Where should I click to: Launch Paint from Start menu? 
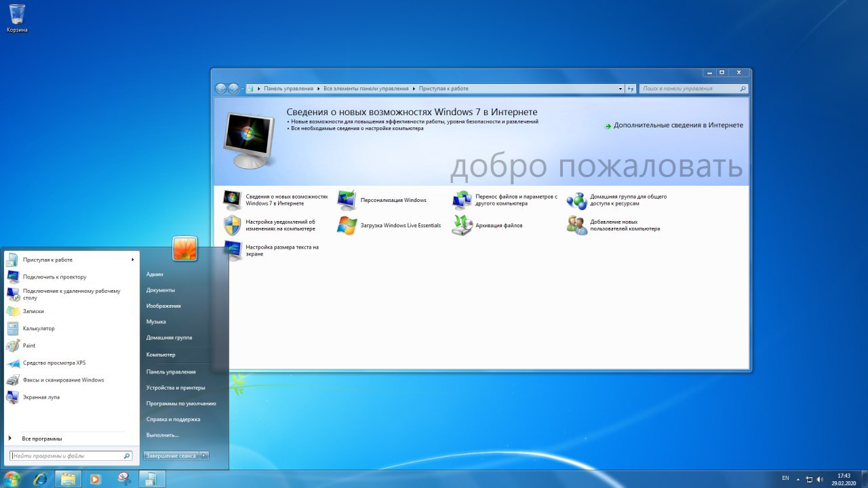click(71, 346)
